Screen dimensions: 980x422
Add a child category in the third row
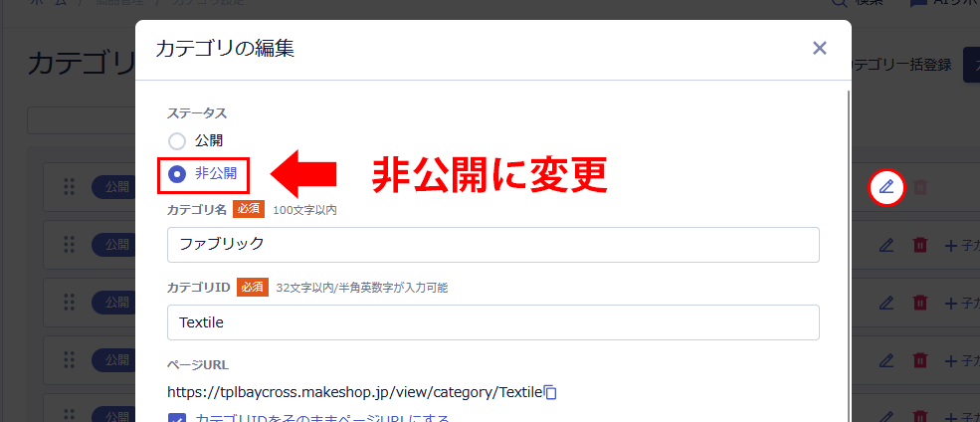point(962,304)
